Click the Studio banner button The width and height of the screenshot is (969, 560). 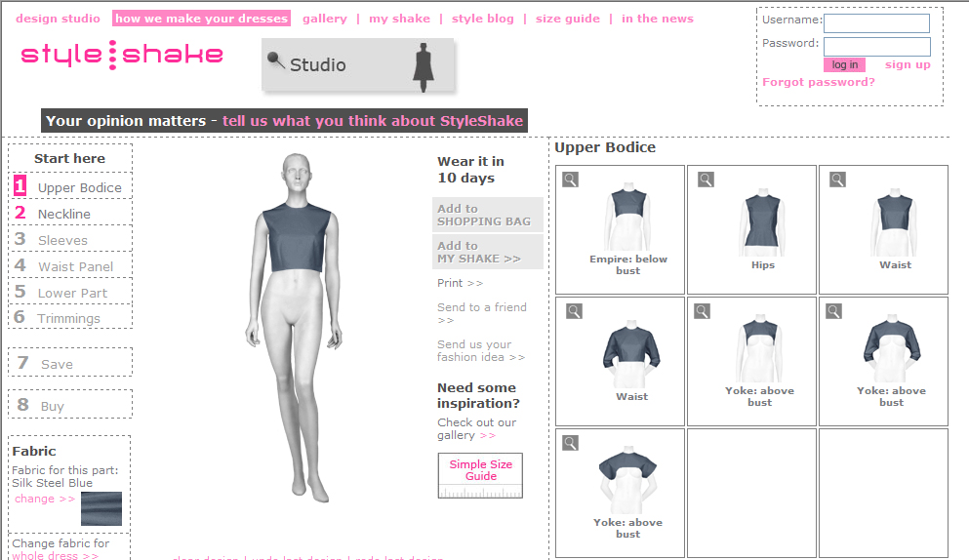click(358, 65)
